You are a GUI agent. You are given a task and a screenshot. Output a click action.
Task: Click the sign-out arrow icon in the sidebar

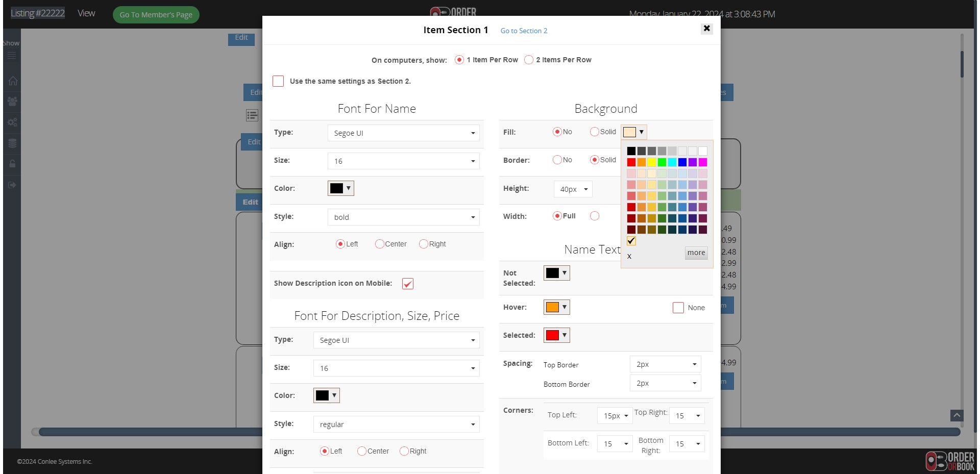12,185
